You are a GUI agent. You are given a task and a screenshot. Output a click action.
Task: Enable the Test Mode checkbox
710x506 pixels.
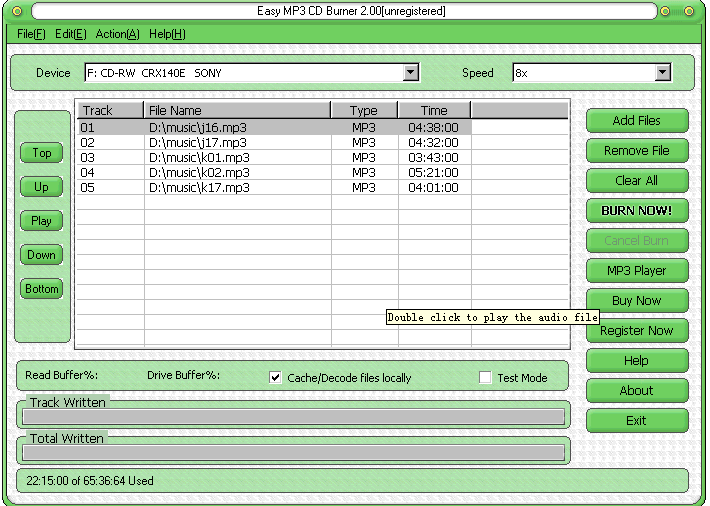(x=485, y=377)
